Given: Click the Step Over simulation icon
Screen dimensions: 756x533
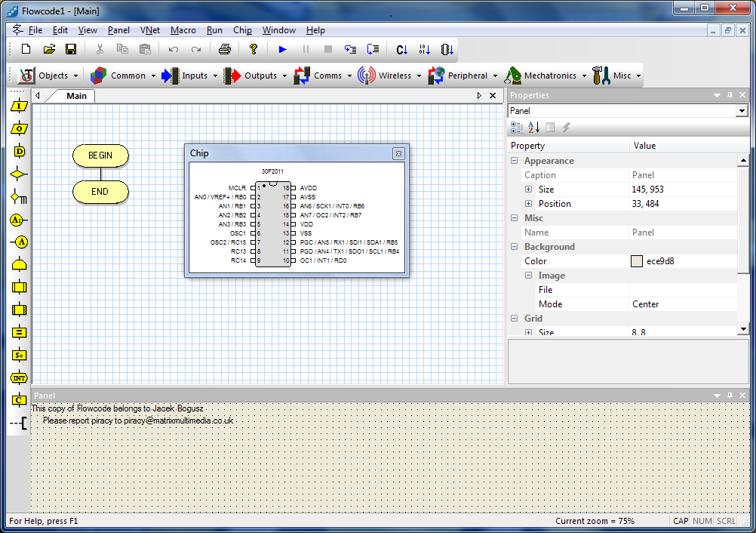Looking at the screenshot, I should pos(373,49).
